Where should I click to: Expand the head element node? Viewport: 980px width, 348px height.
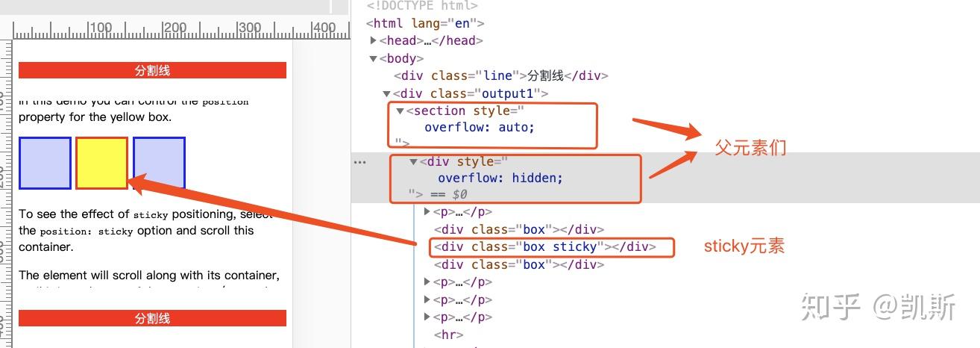point(373,40)
